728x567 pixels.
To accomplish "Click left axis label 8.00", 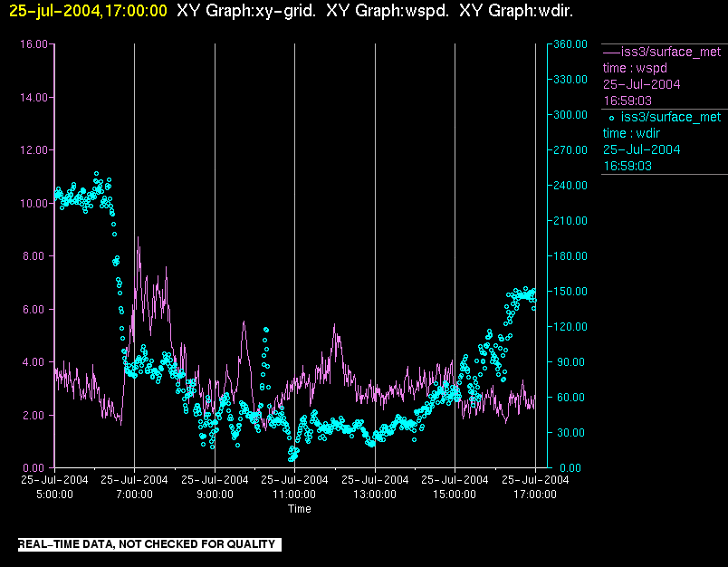I will click(x=35, y=255).
